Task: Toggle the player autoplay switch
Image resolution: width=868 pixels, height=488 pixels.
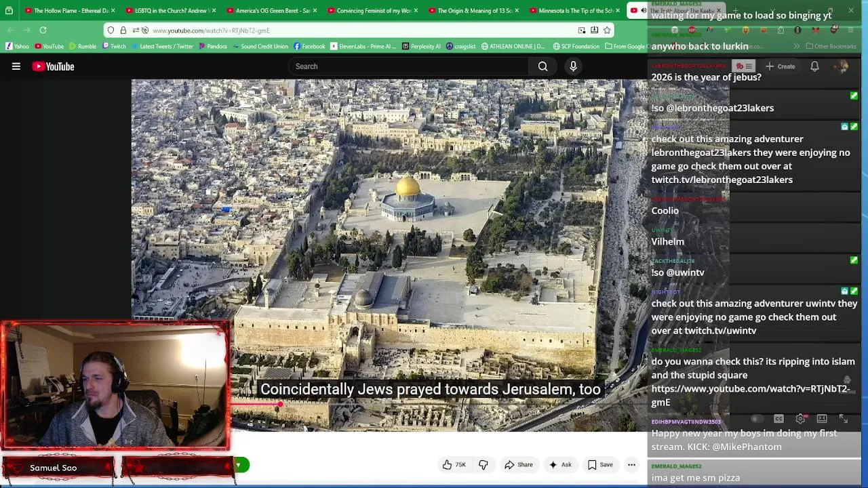Action: pyautogui.click(x=756, y=419)
